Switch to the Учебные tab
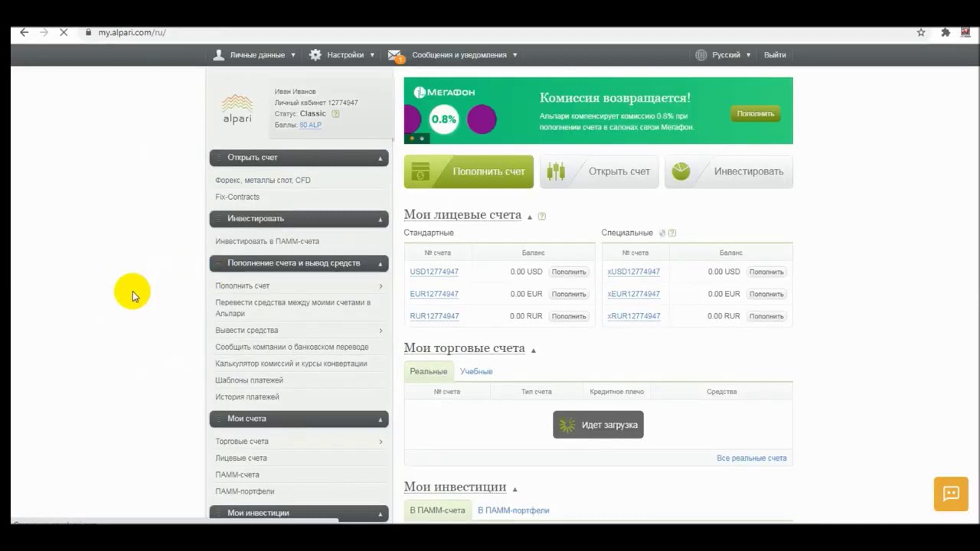This screenshot has width=980, height=551. [476, 371]
